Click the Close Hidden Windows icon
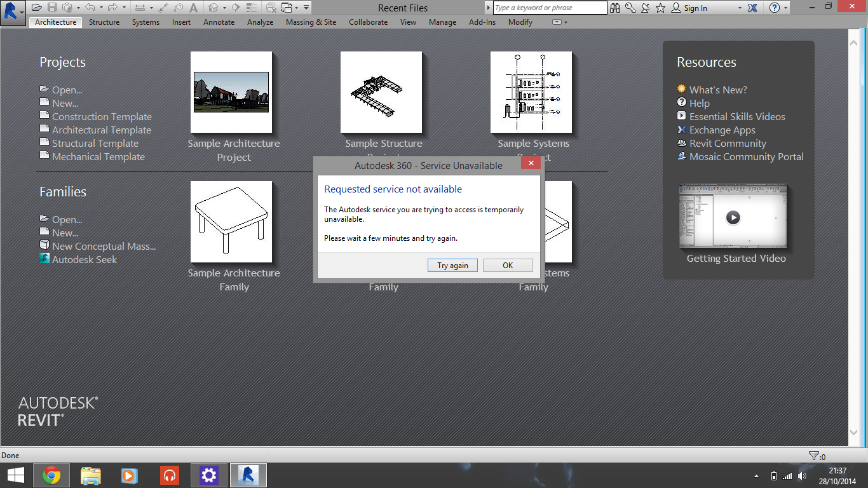Screen dimensions: 868x488 tap(271, 8)
